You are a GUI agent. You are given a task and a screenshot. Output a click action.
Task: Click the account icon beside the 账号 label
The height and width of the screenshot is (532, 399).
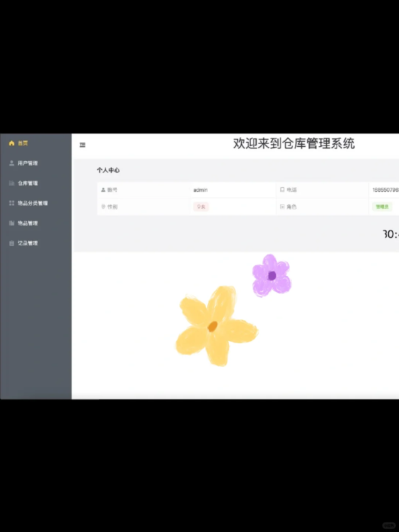click(x=103, y=190)
